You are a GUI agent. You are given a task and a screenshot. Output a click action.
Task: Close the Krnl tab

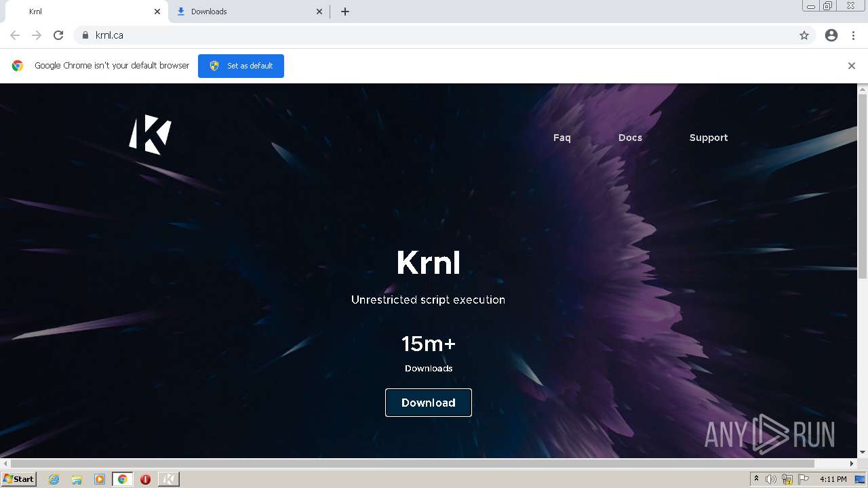157,12
